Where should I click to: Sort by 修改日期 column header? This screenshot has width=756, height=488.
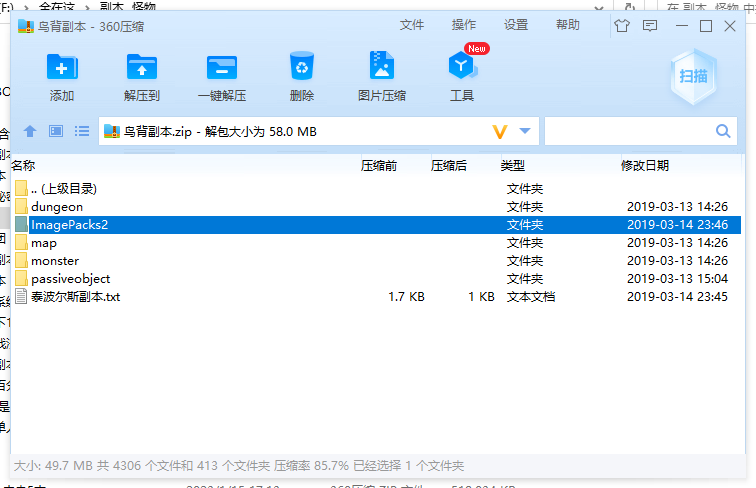645,165
